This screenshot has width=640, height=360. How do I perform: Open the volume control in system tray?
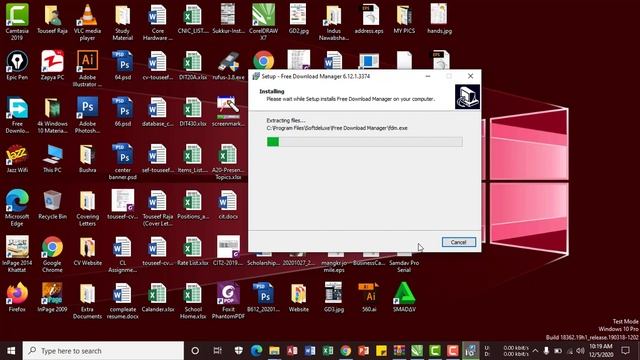(x=580, y=351)
